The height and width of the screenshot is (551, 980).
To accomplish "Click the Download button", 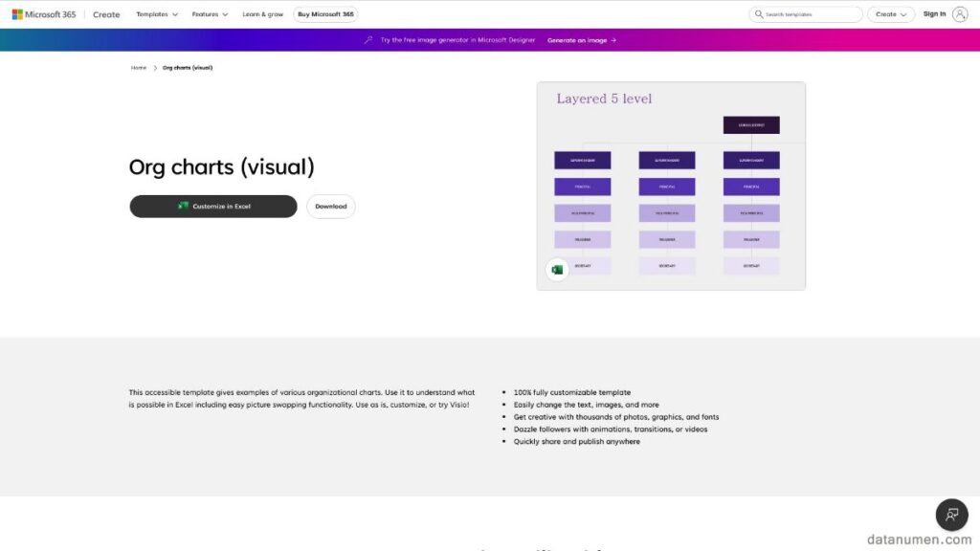I will click(x=330, y=206).
